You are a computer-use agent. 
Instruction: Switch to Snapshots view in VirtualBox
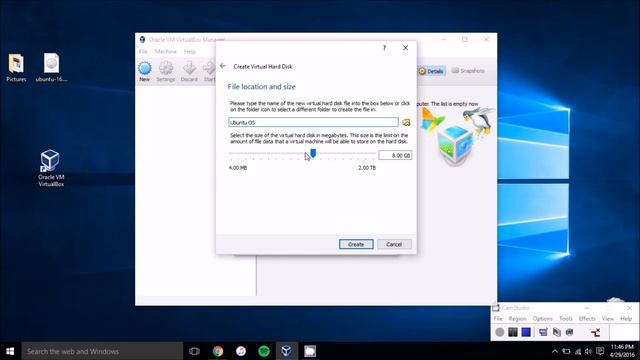coord(468,71)
